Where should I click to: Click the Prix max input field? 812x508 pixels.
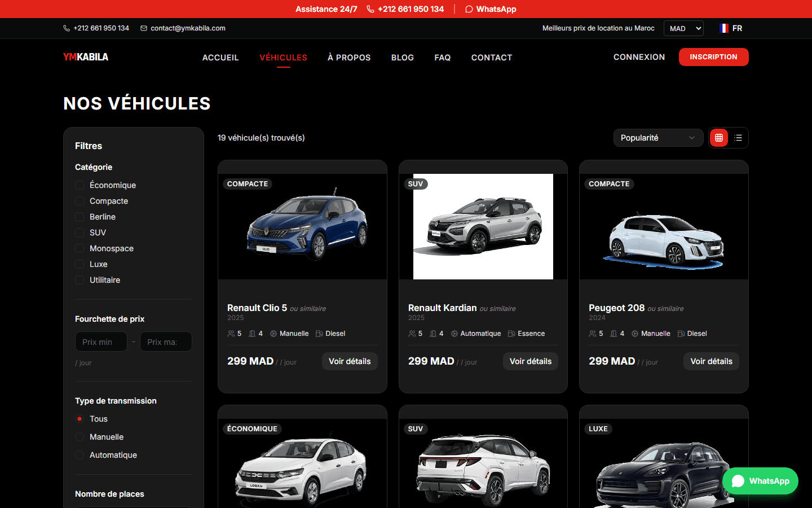click(x=166, y=341)
